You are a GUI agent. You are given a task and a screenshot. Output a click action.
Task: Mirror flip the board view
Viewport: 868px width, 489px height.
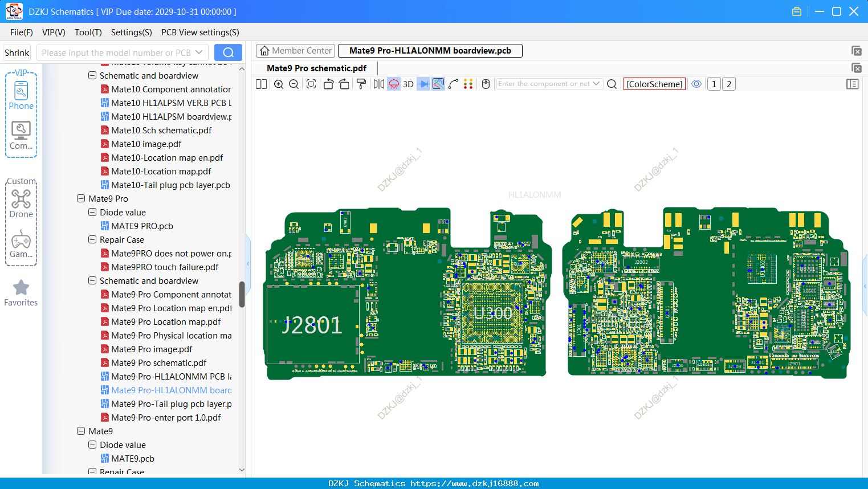click(379, 84)
